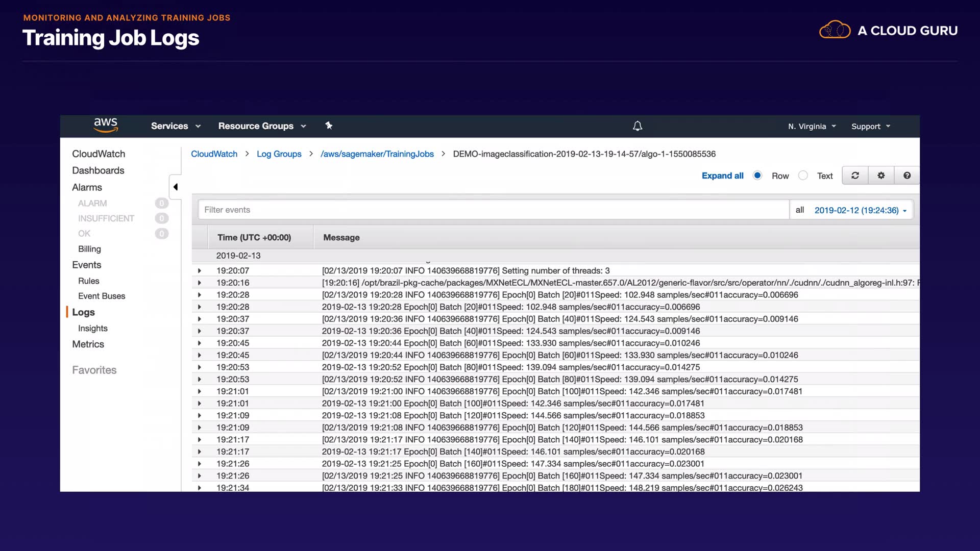The image size is (980, 551).
Task: Expand the 19:21:01 INFO log row
Action: tap(200, 391)
